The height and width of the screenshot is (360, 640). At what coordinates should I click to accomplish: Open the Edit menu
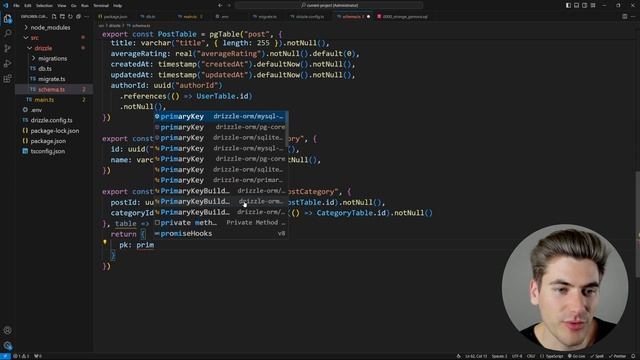click(x=28, y=6)
